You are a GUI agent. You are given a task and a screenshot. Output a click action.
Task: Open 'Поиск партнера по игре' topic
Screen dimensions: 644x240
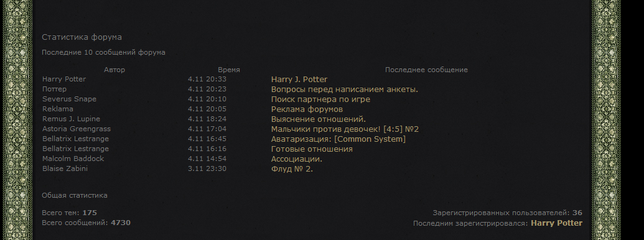pos(320,99)
